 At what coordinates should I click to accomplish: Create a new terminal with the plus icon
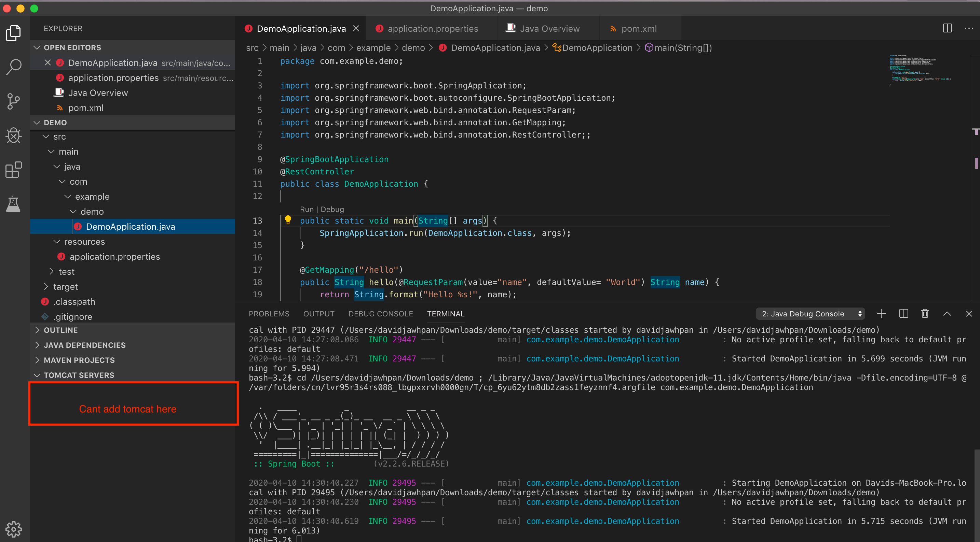coord(881,313)
